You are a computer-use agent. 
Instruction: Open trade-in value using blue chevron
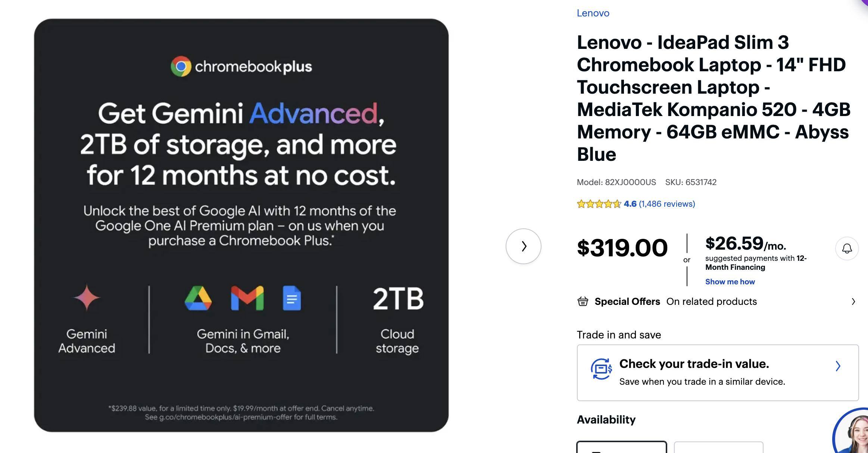[x=838, y=366]
